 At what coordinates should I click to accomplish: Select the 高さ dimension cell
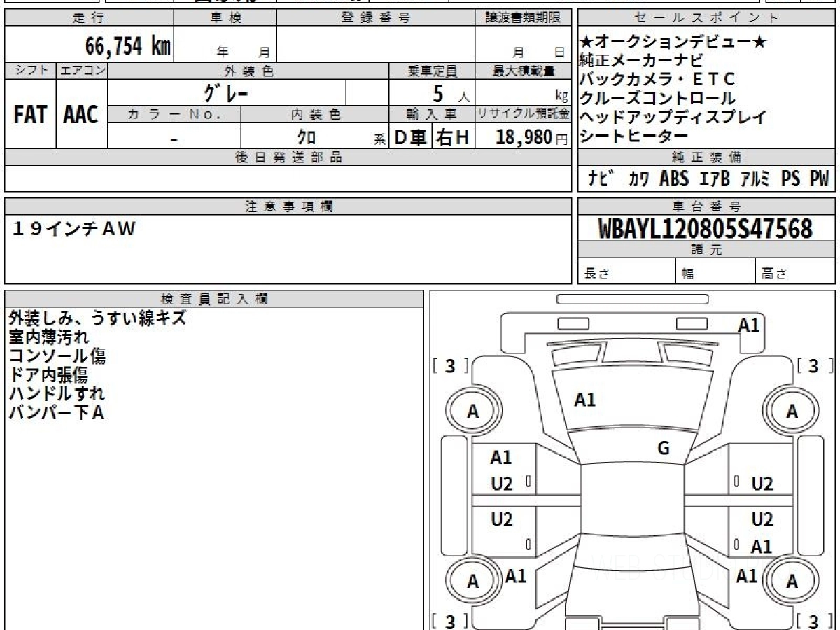pyautogui.click(x=795, y=272)
